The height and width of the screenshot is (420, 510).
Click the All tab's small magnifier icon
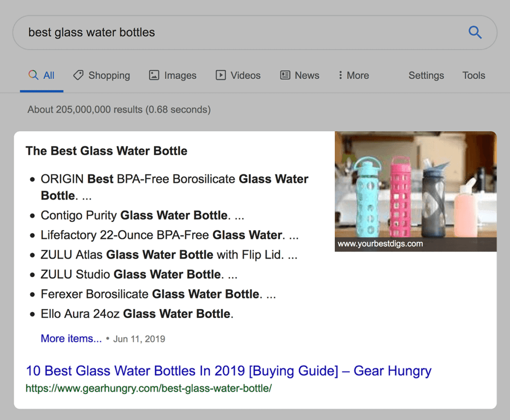point(33,75)
